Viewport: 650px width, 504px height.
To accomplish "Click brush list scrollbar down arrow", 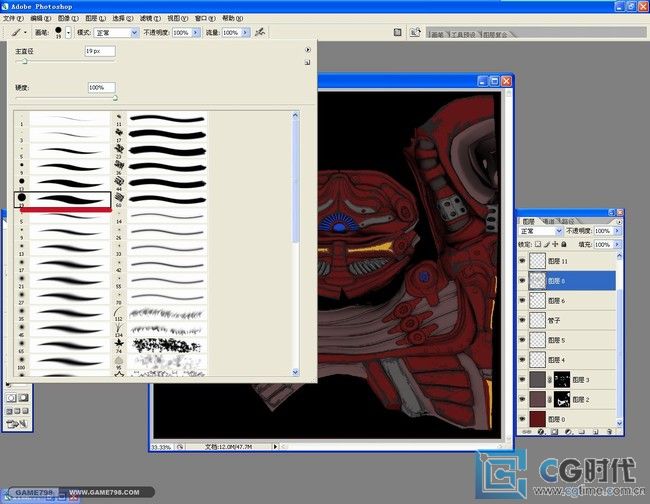I will tap(295, 372).
